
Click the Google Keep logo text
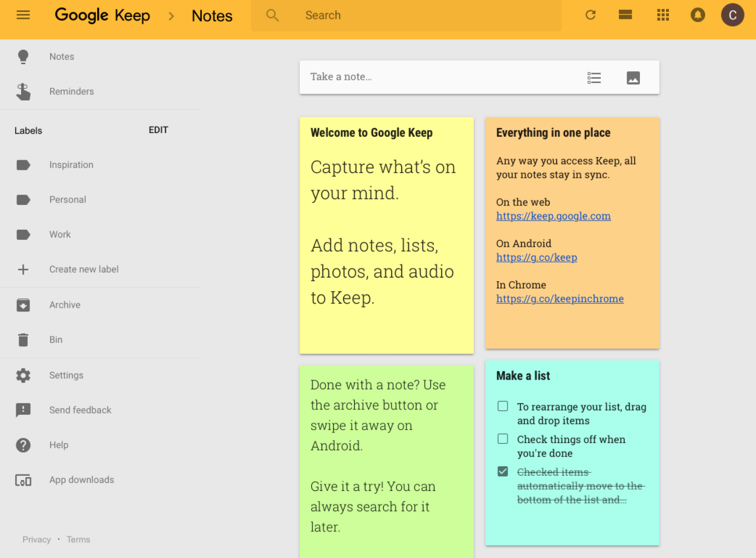click(102, 16)
